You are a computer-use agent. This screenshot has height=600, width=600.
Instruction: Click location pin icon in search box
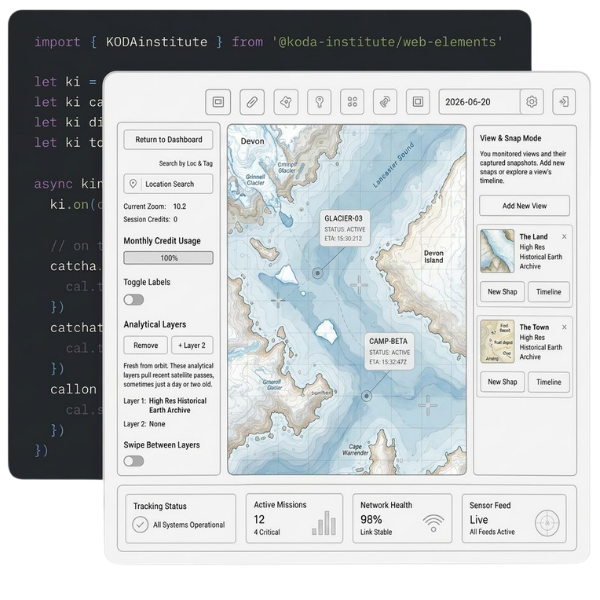pos(133,184)
